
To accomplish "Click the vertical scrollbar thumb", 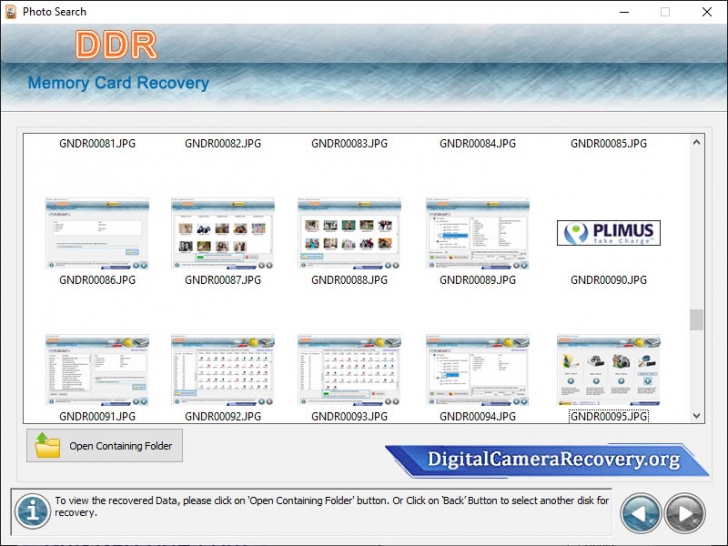I will (696, 319).
